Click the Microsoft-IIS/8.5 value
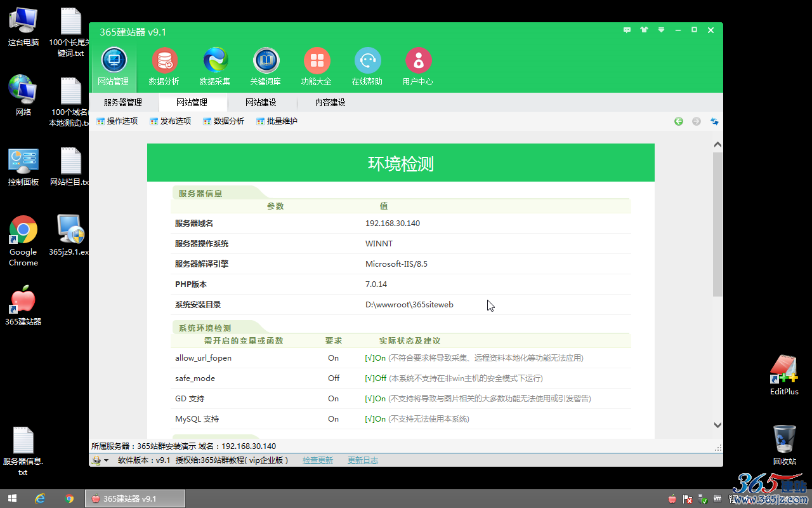812x508 pixels. tap(396, 264)
